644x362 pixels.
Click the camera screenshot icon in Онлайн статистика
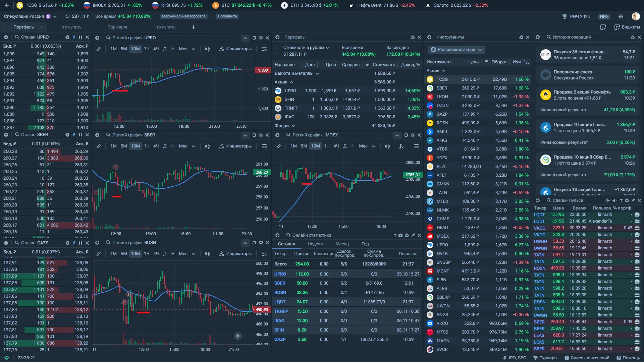[400, 235]
